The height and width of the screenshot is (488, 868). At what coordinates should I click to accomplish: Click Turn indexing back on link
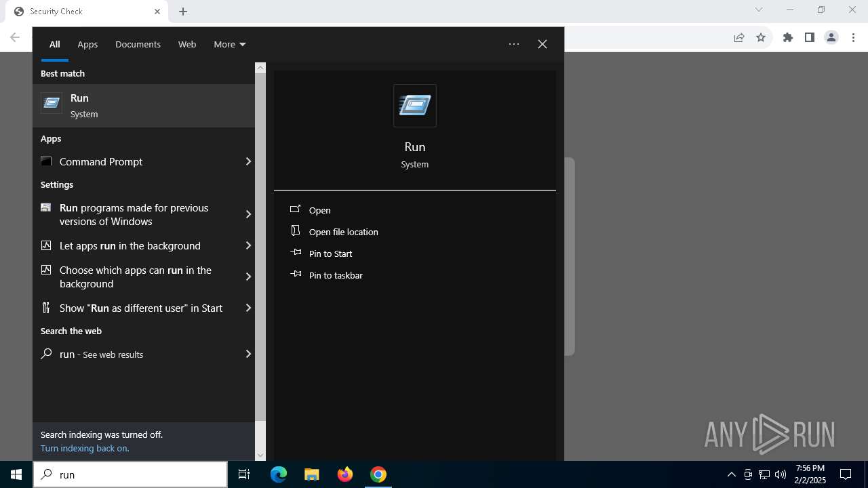85,448
